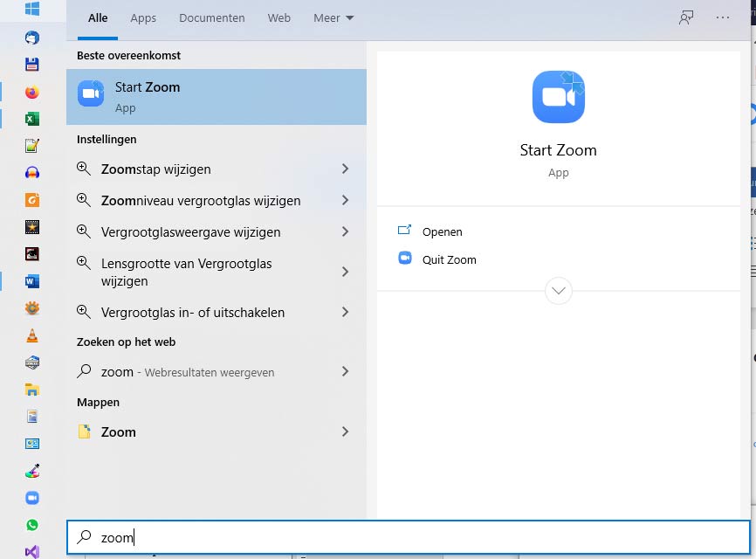
Task: Switch to the Apps search tab
Action: tap(143, 18)
